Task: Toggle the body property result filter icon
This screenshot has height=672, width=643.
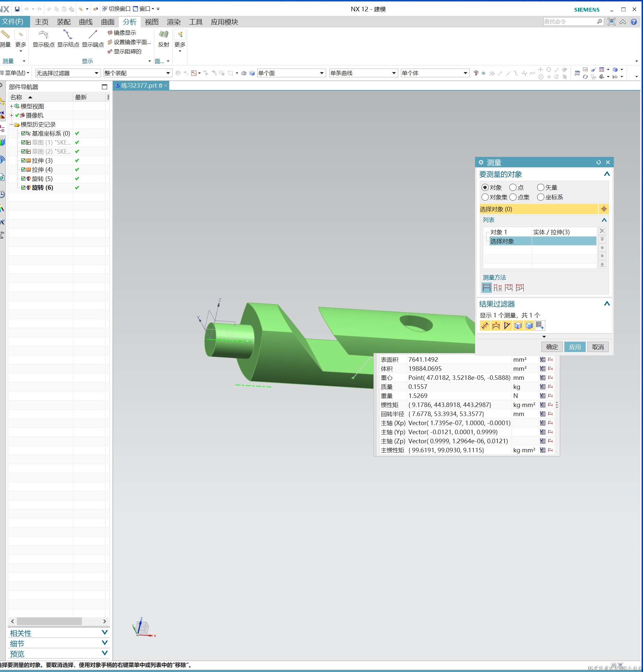Action: tap(529, 325)
